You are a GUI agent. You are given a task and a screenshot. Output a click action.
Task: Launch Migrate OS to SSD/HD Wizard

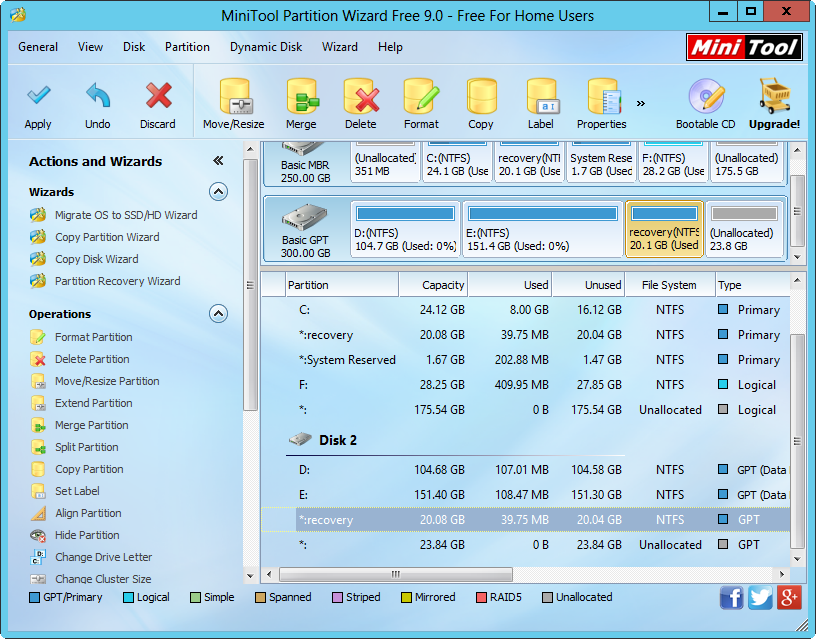click(126, 215)
